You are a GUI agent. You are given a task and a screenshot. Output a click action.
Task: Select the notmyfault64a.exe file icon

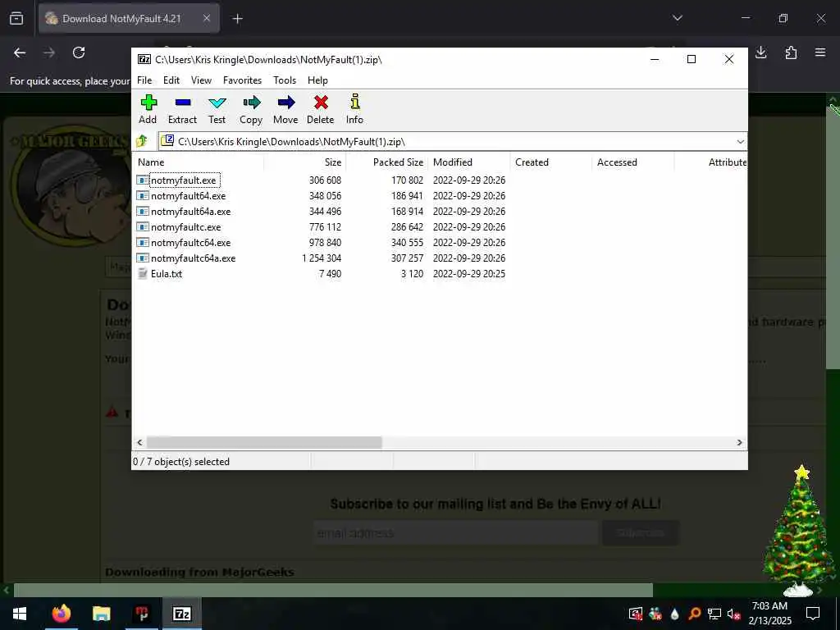pos(143,211)
